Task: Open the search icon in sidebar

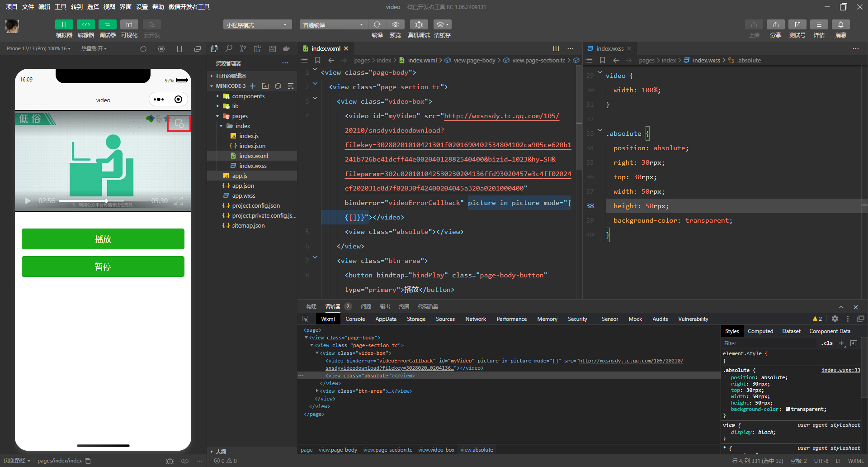Action: (229, 48)
